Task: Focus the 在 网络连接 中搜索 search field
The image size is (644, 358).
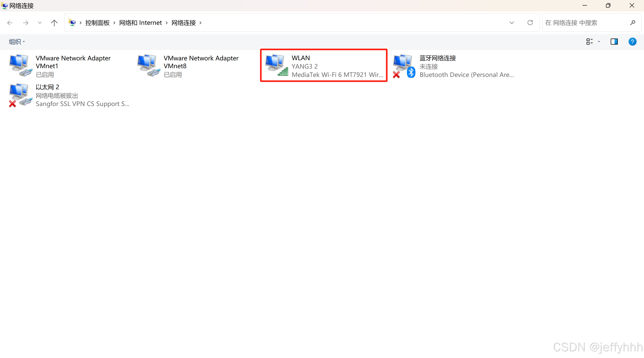Action: (x=585, y=23)
